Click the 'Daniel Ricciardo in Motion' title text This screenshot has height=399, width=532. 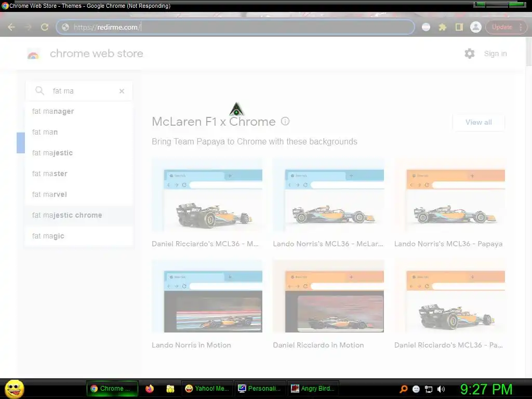[x=318, y=345]
